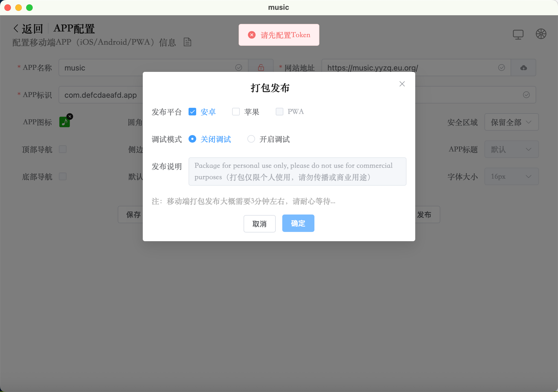Select the 关闭调试 radio option
Viewport: 558px width, 392px height.
click(192, 139)
